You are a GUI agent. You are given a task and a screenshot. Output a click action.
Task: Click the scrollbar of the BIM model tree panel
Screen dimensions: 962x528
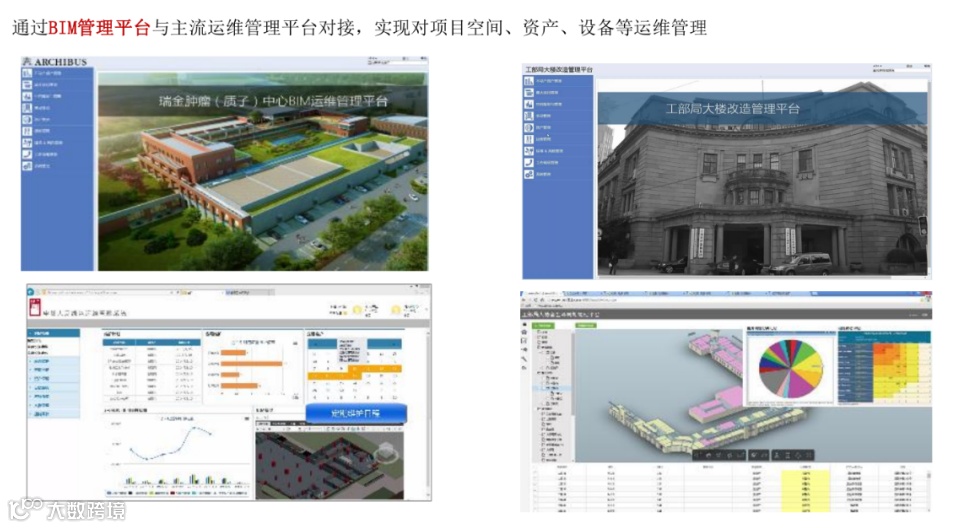pyautogui.click(x=573, y=392)
